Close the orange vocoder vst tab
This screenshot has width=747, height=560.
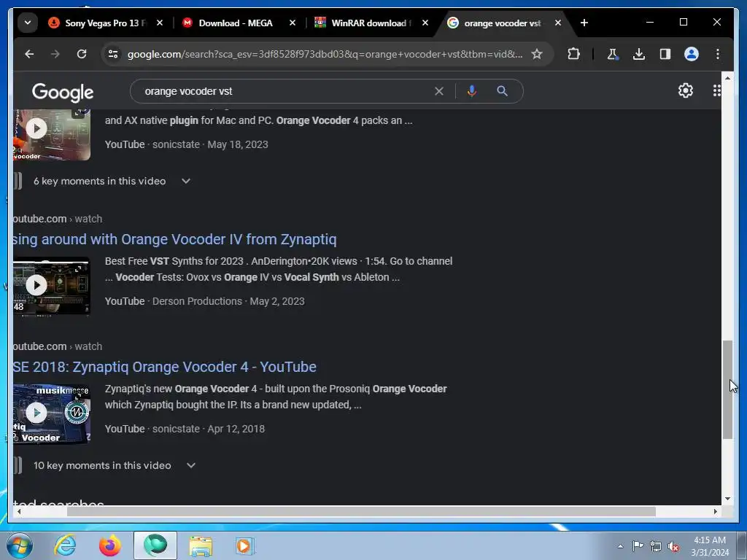[558, 23]
